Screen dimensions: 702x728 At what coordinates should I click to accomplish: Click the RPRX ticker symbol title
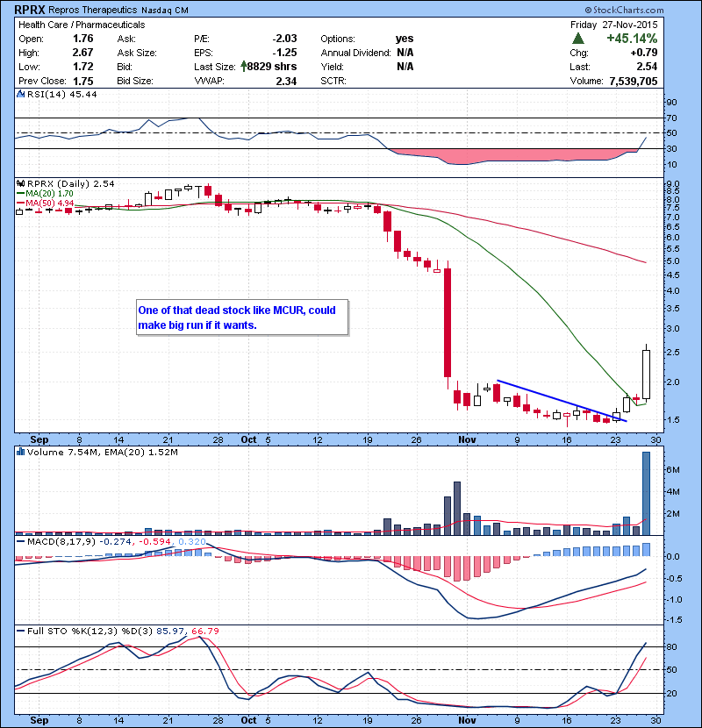click(x=29, y=10)
